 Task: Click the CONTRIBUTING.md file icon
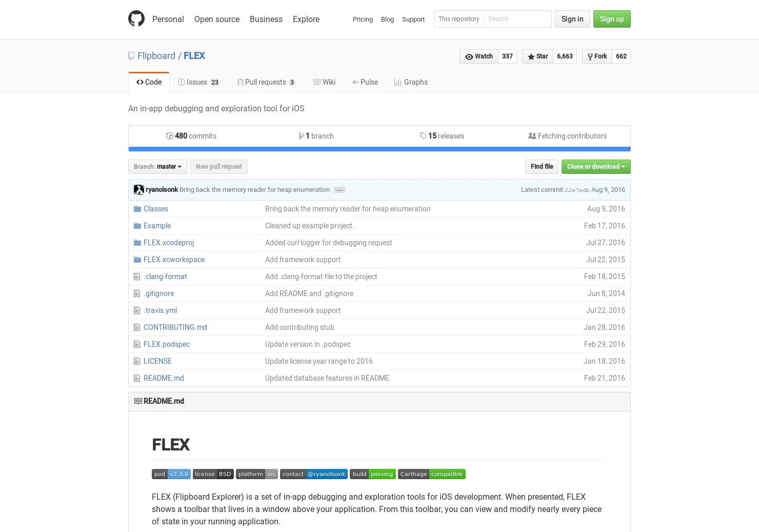coord(137,327)
